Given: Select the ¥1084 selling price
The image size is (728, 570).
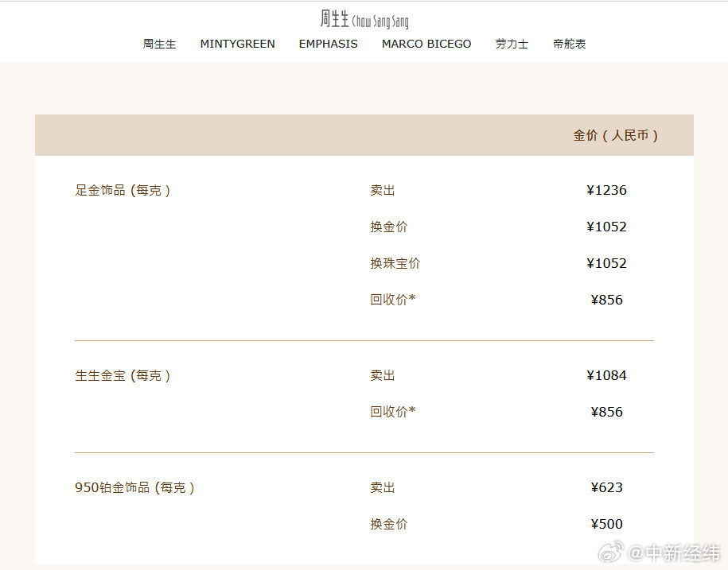Looking at the screenshot, I should point(606,375).
